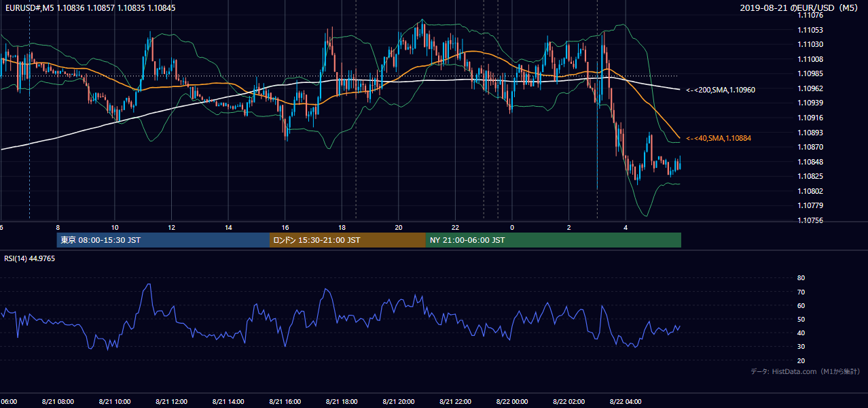Viewport: 868px width, 408px height.
Task: Click price level 1.10870 on the axis
Action: pyautogui.click(x=810, y=147)
